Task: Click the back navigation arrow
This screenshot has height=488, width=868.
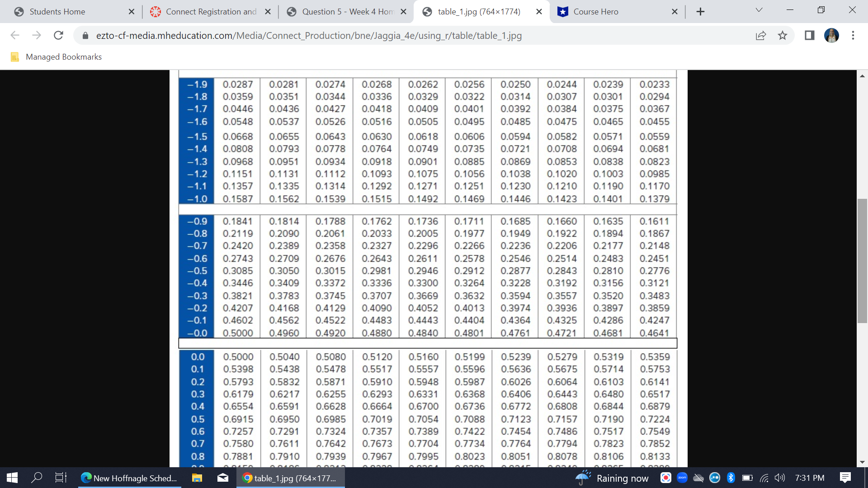Action: click(x=15, y=35)
